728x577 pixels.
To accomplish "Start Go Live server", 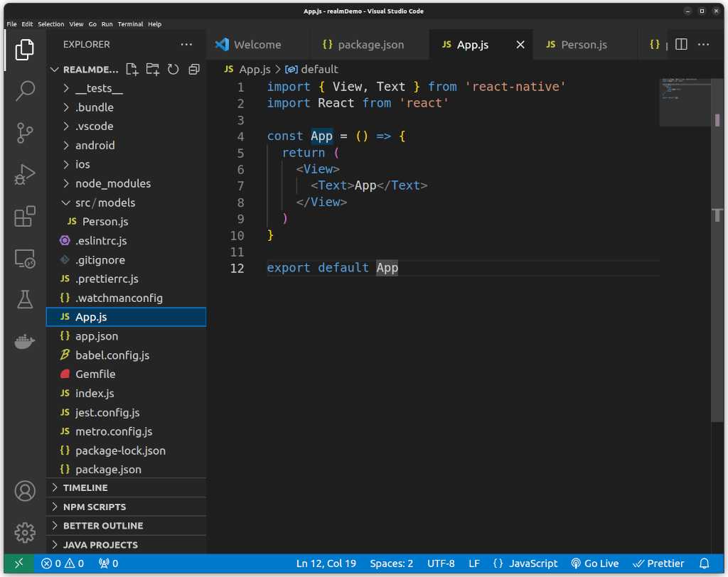I will tap(595, 563).
